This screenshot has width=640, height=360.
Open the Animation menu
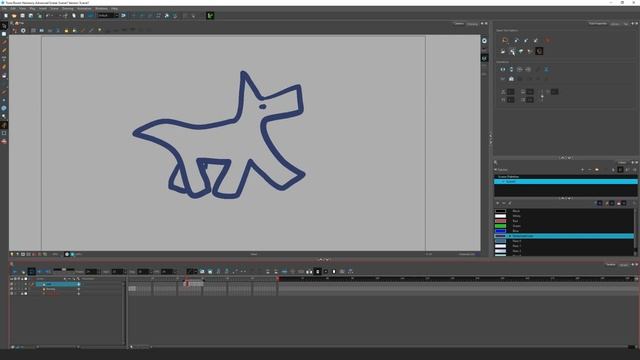coord(84,9)
